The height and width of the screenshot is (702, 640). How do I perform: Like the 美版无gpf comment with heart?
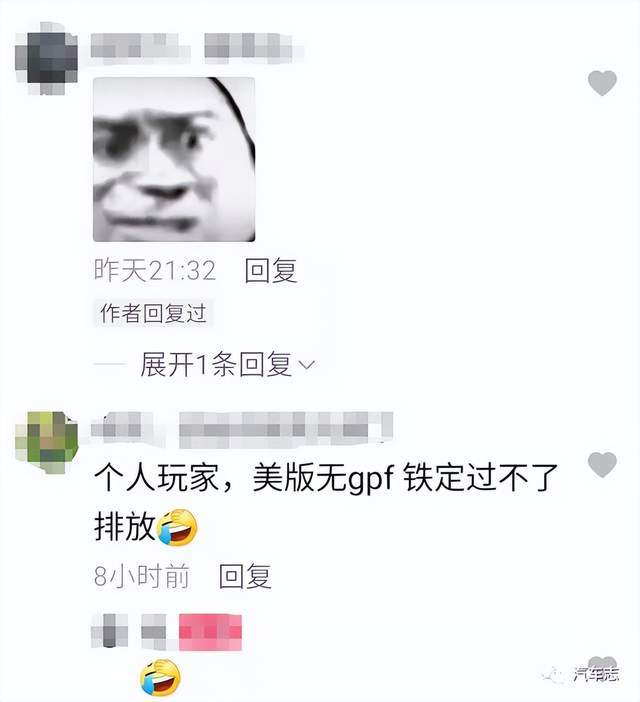pos(602,464)
